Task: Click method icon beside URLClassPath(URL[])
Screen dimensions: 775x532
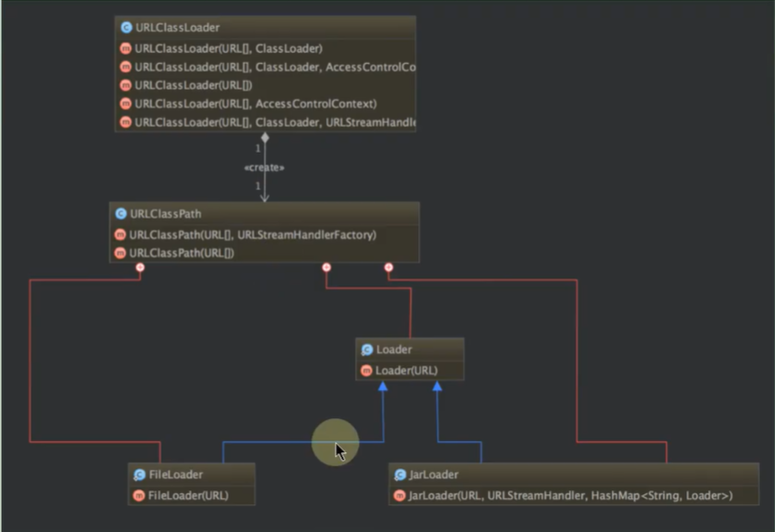Action: coord(120,253)
